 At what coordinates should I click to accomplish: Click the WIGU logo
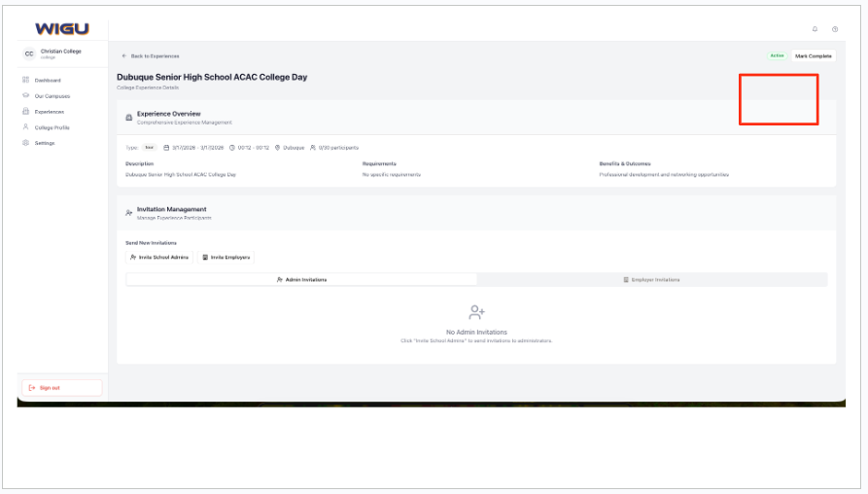tap(61, 29)
